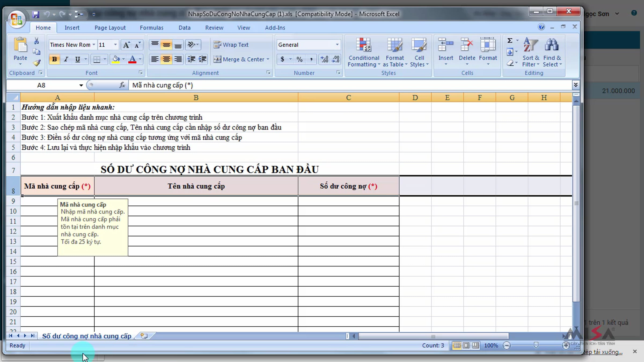Click the Format Painter brush icon

(x=37, y=63)
